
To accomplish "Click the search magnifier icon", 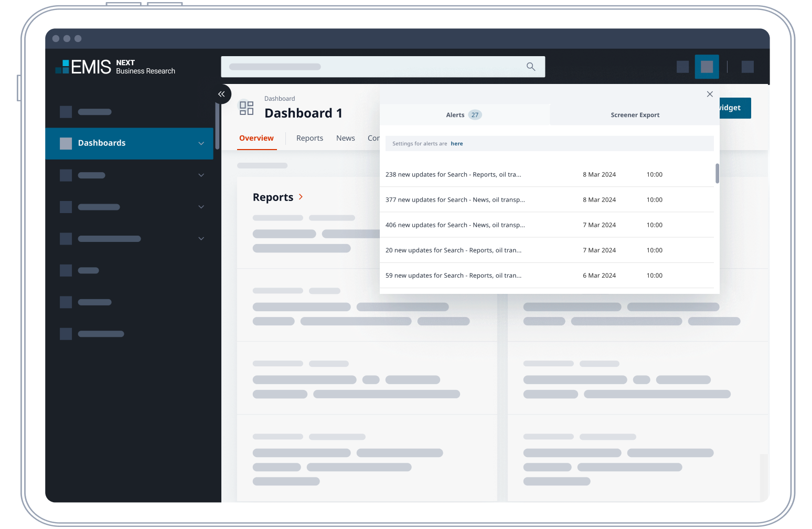I will point(531,67).
